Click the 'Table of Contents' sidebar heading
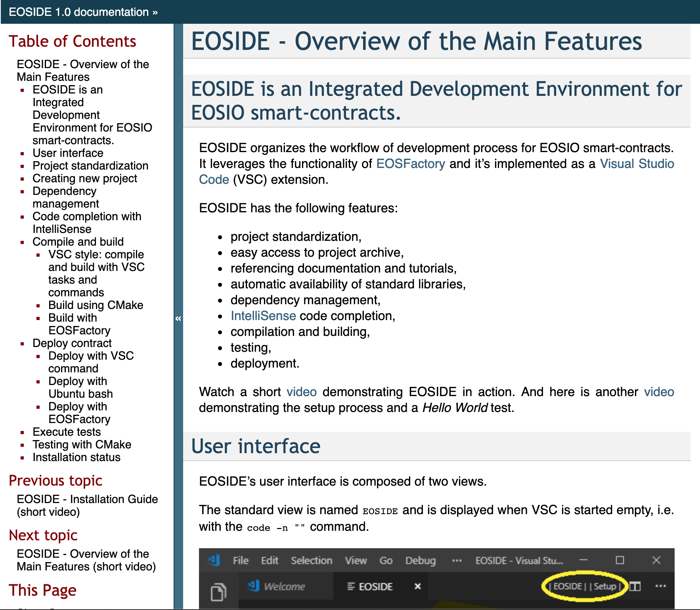This screenshot has height=610, width=700. click(x=73, y=41)
